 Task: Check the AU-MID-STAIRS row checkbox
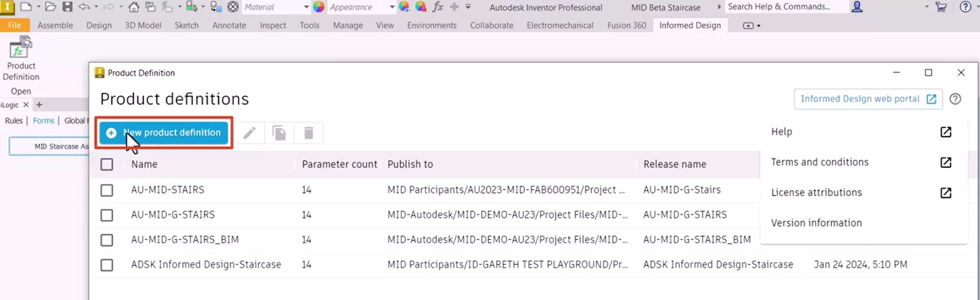point(107,190)
